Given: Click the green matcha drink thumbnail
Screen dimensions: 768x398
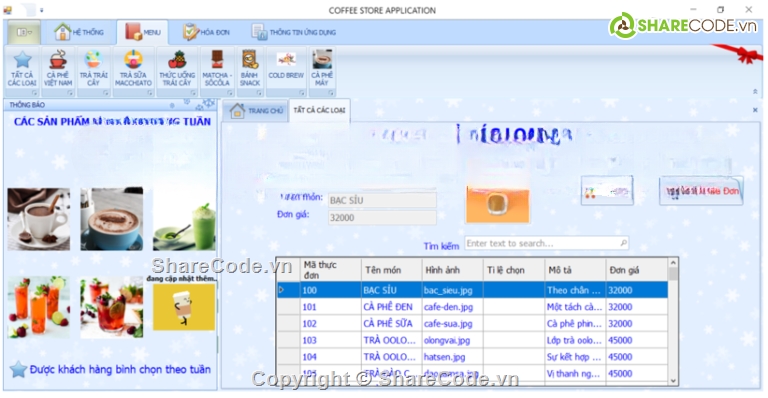Looking at the screenshot, I should (x=184, y=219).
